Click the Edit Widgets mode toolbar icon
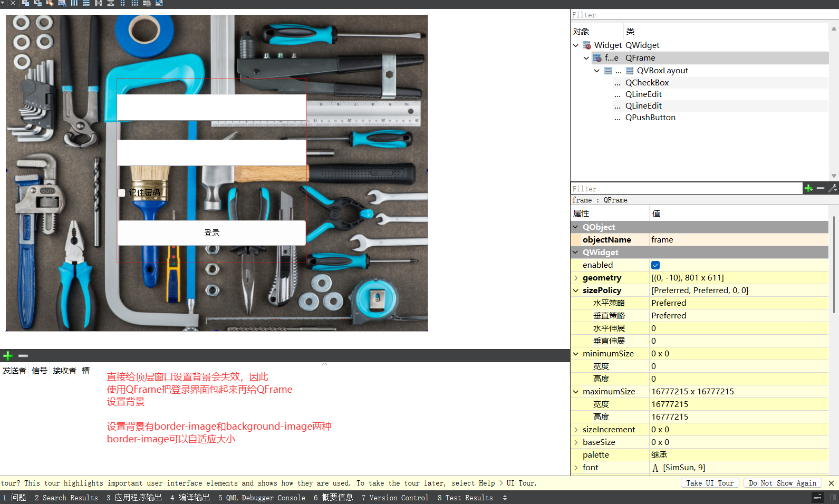 tap(26, 3)
